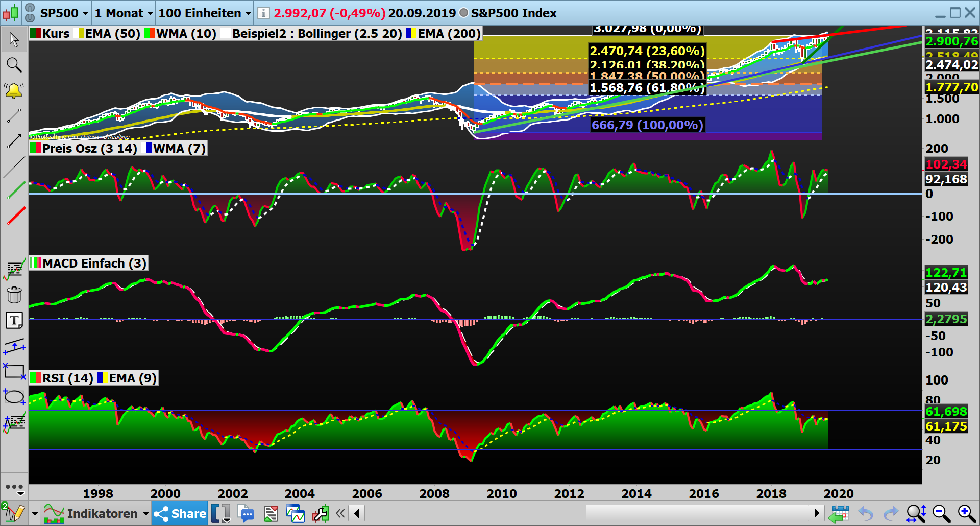This screenshot has height=526, width=980.
Task: Choose the green line drawing tool
Action: pyautogui.click(x=16, y=190)
